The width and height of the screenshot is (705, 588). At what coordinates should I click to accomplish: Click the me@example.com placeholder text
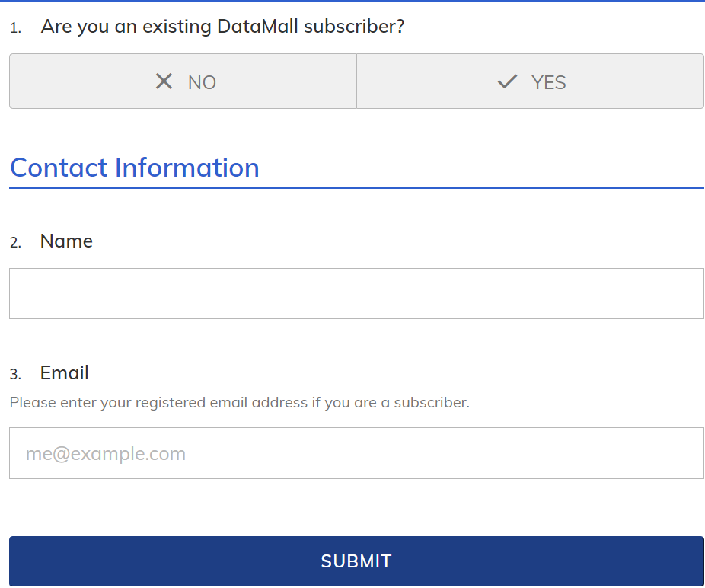[106, 454]
